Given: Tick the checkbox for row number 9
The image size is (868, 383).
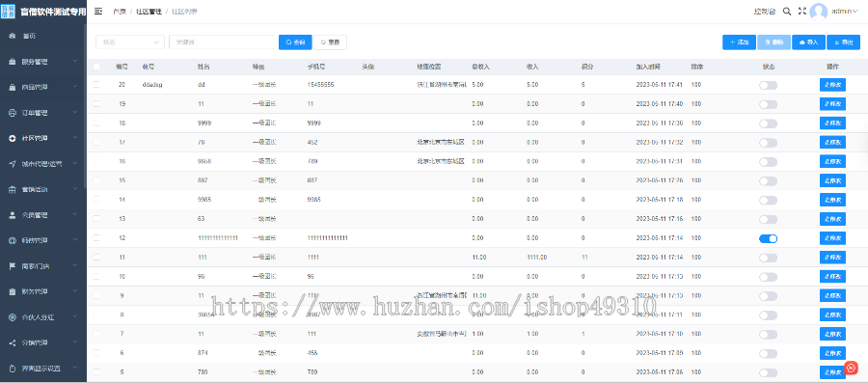Looking at the screenshot, I should point(96,295).
